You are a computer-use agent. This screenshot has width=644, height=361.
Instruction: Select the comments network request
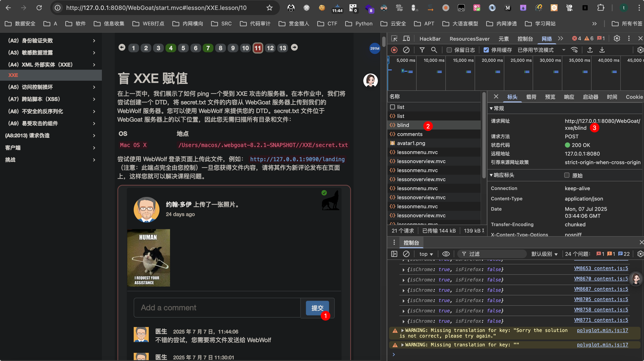[434, 134]
